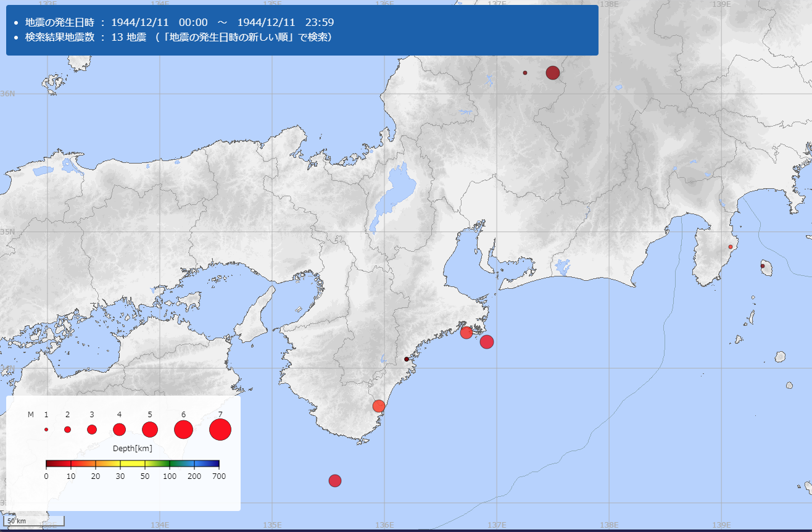Click the M 4 circle in the magnitude legend

click(x=120, y=430)
